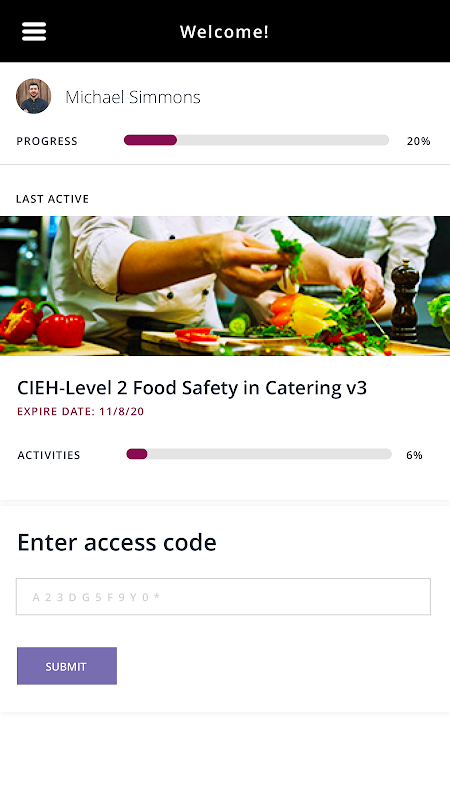Click the Enter access code heading
The height and width of the screenshot is (800, 450).
[117, 542]
